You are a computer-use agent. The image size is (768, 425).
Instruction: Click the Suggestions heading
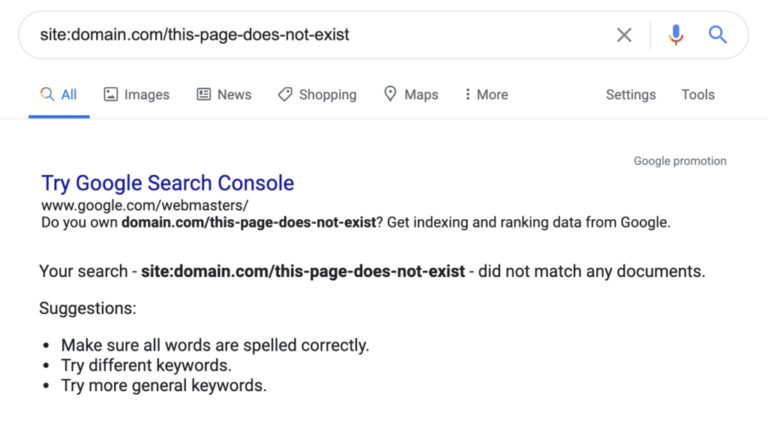[87, 308]
